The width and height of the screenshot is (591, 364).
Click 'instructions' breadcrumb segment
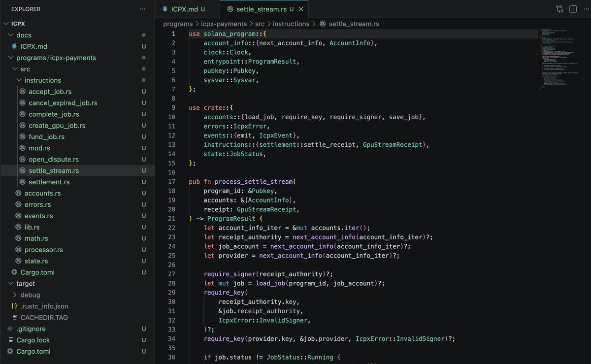(291, 24)
